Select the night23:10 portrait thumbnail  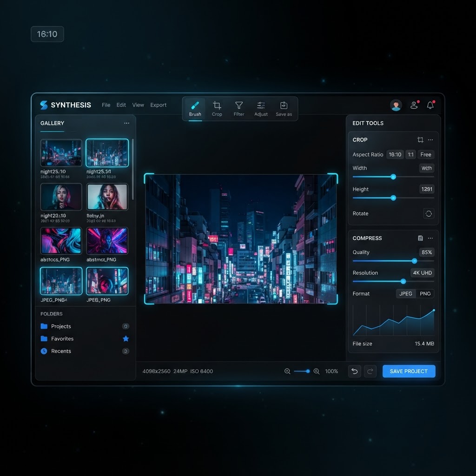tap(61, 197)
